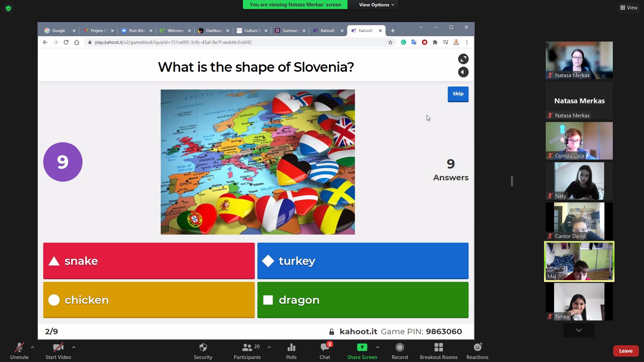Expand audio options arrow beside Unmute
Screen dimensions: 644x362
click(33, 347)
